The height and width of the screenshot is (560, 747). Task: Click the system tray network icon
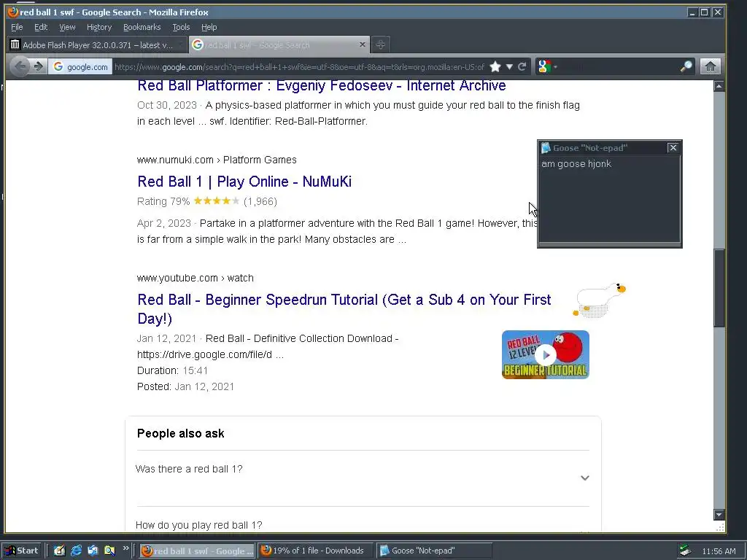coord(685,551)
